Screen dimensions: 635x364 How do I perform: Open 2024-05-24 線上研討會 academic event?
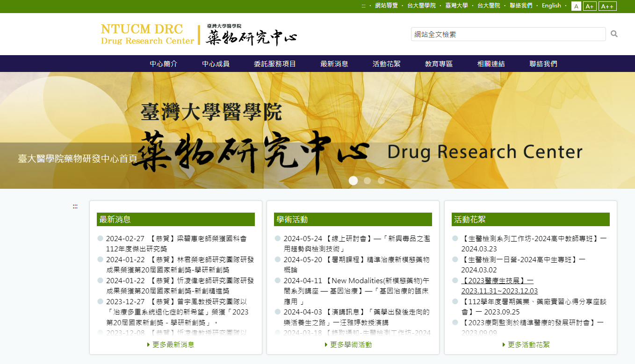(x=357, y=243)
